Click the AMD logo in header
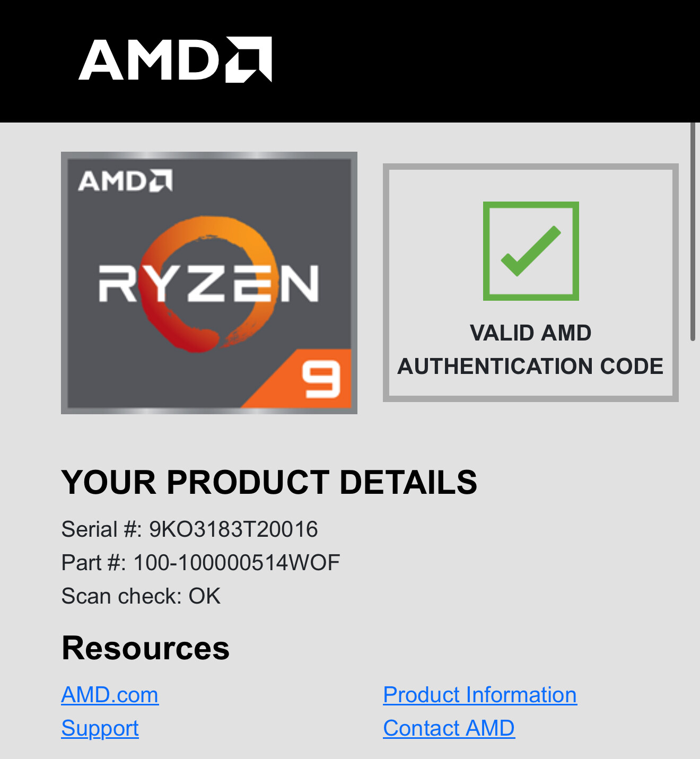The width and height of the screenshot is (700, 759). [175, 59]
